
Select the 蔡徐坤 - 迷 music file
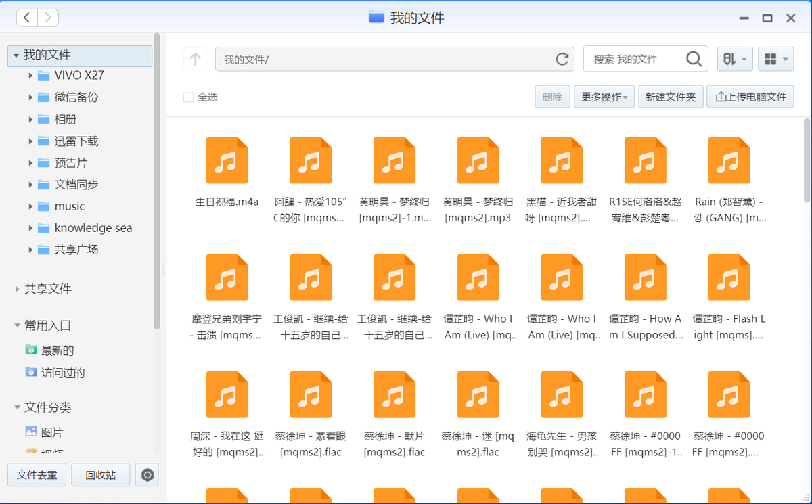point(478,394)
